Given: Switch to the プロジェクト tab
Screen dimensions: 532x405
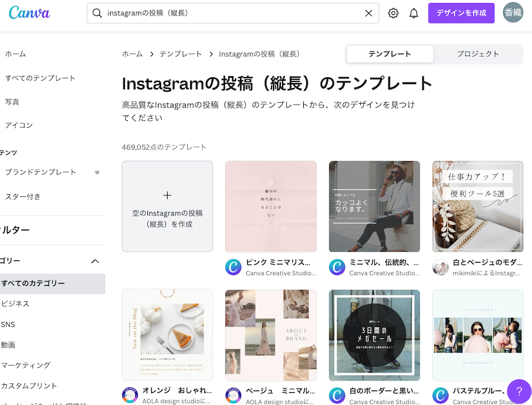Looking at the screenshot, I should pyautogui.click(x=477, y=54).
